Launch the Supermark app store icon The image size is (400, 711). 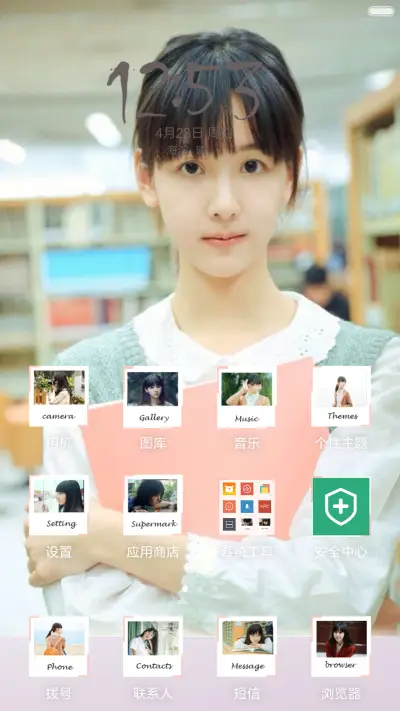pos(153,505)
